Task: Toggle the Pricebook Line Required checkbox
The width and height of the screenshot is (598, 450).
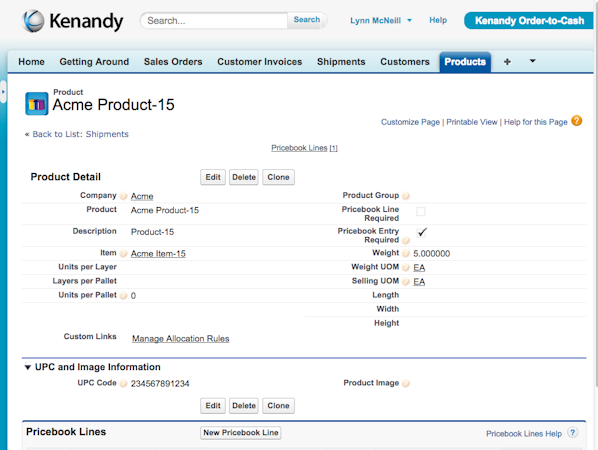Action: pos(421,212)
